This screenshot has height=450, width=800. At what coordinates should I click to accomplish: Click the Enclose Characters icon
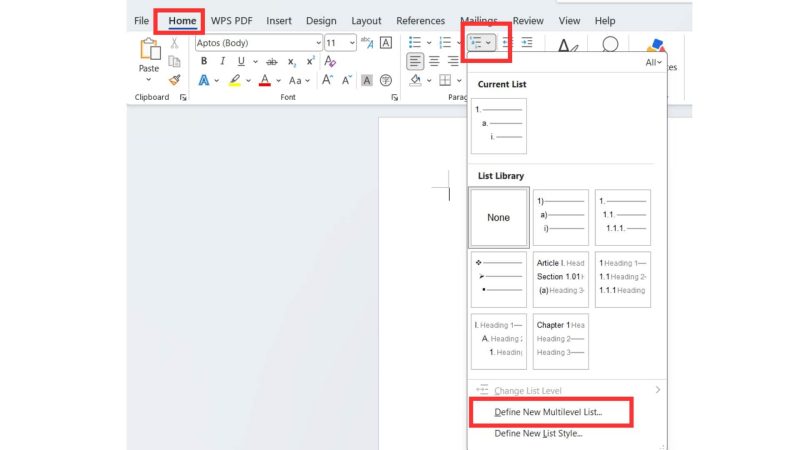386,80
